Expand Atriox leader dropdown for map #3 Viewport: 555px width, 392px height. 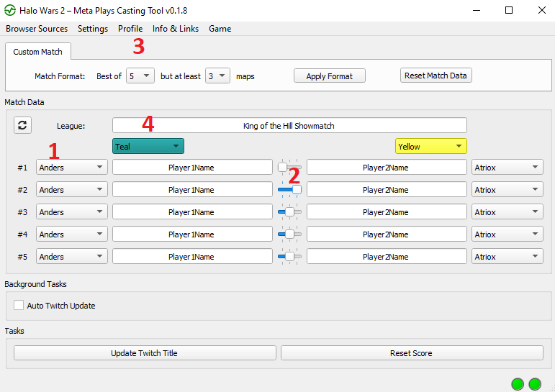(x=507, y=212)
